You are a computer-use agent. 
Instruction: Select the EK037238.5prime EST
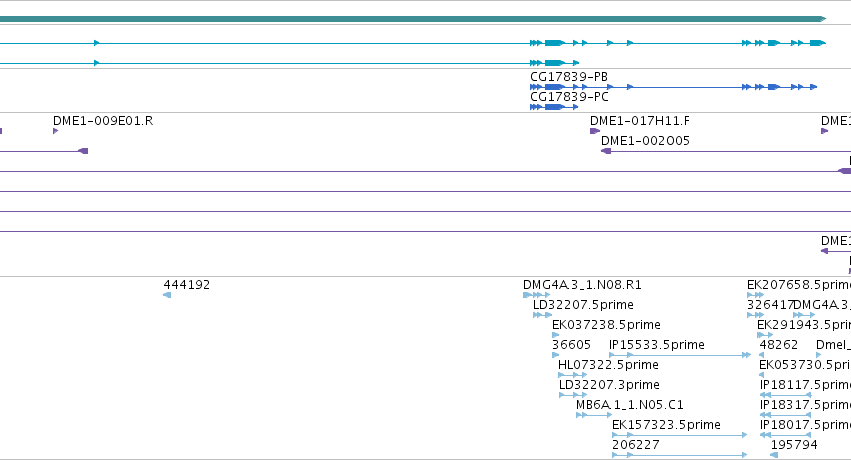606,325
